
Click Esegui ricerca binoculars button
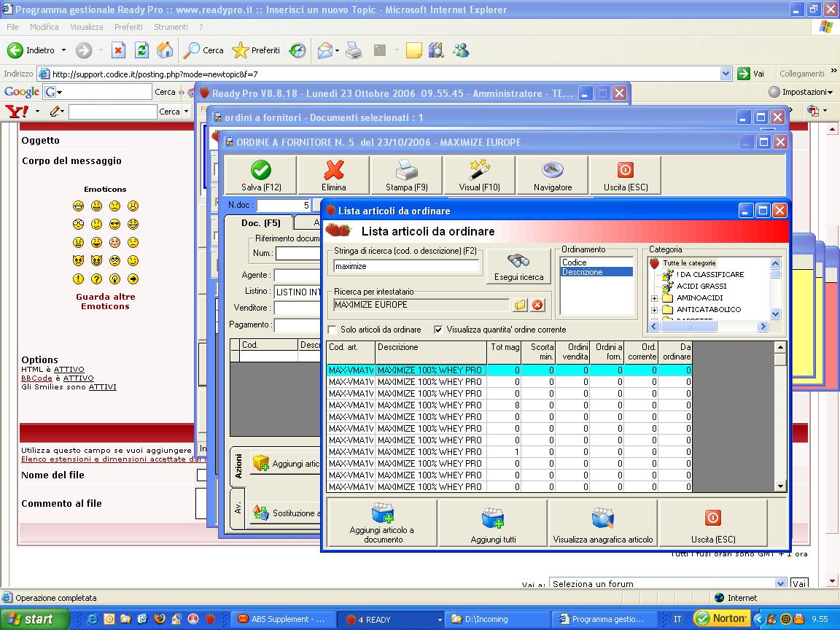click(518, 268)
